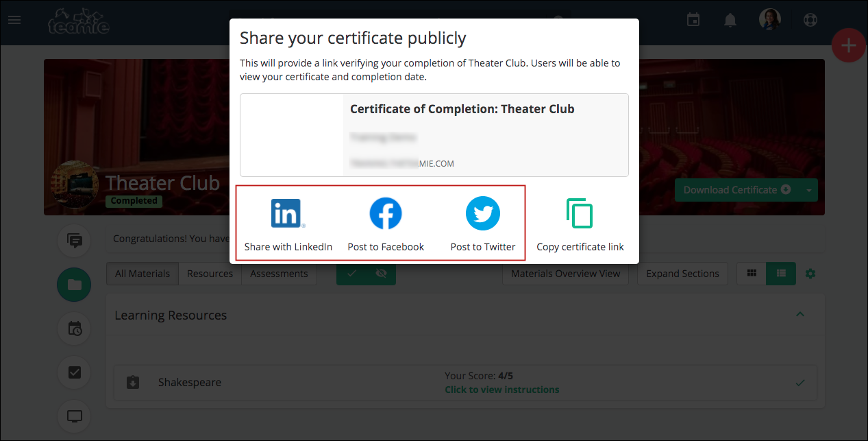868x441 pixels.
Task: Post certificate to Twitter icon
Action: coord(483,213)
